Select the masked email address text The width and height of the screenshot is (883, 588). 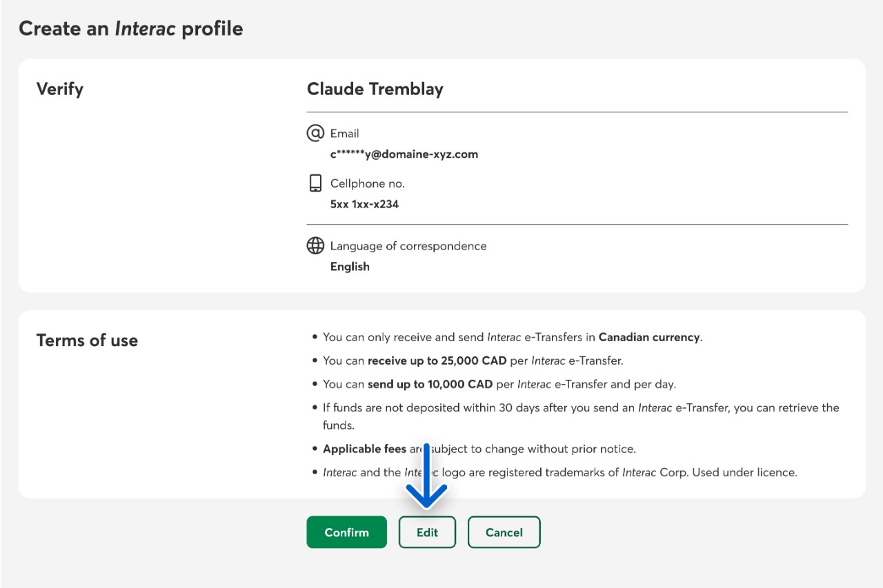pyautogui.click(x=404, y=154)
